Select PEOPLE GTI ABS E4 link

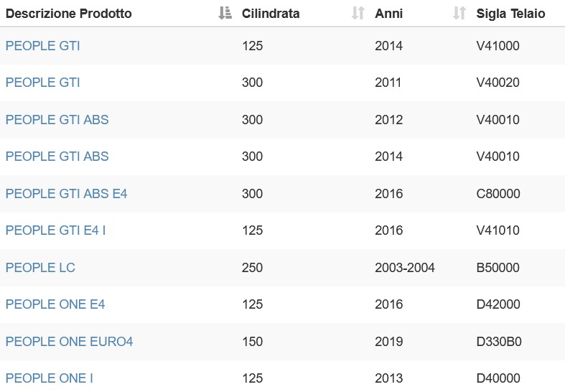point(66,193)
